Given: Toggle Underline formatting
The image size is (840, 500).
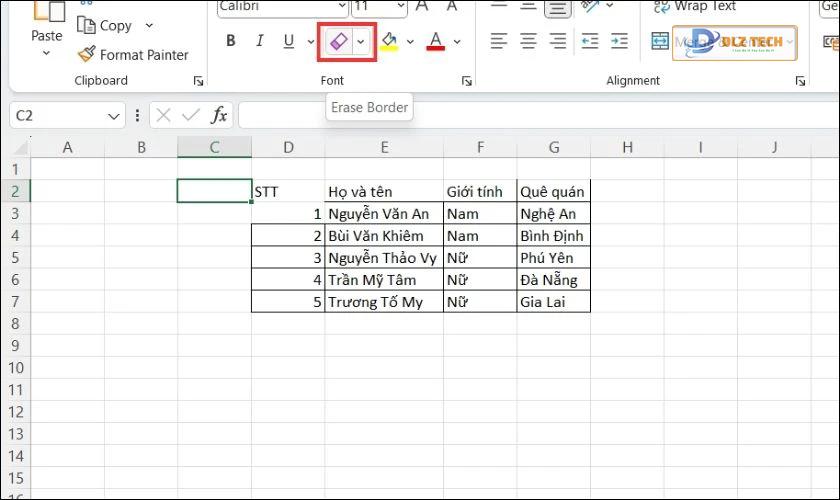Looking at the screenshot, I should [x=289, y=41].
